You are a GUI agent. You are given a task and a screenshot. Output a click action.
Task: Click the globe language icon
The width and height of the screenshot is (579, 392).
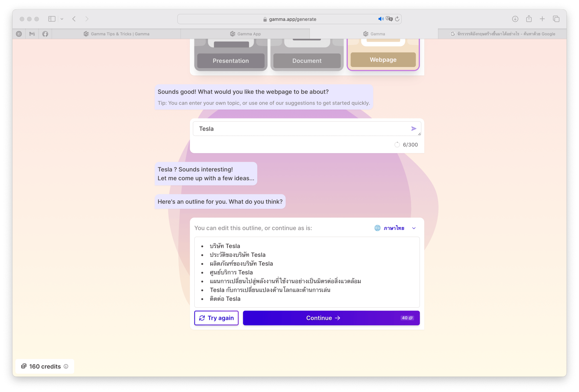(377, 228)
